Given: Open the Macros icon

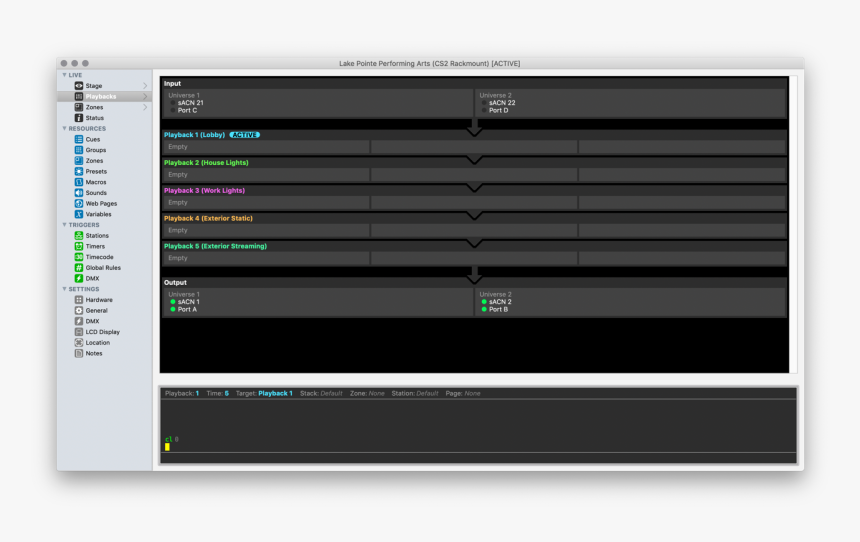Looking at the screenshot, I should 79,182.
